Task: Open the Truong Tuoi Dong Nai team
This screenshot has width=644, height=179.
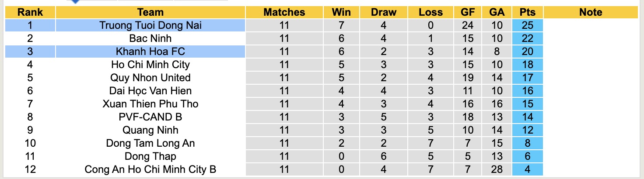Action: coord(150,25)
